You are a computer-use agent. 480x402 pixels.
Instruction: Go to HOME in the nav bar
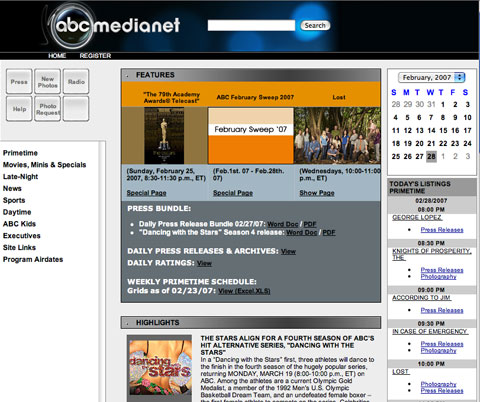tap(57, 56)
